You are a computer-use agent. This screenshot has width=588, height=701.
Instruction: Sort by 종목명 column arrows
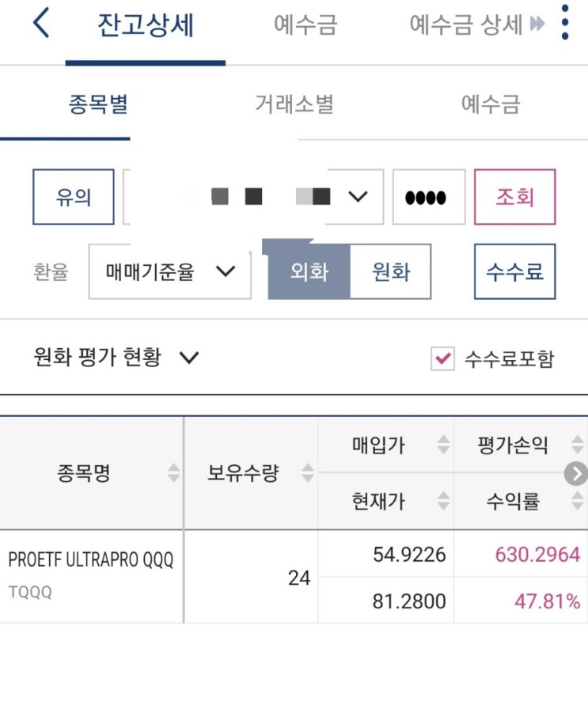174,474
